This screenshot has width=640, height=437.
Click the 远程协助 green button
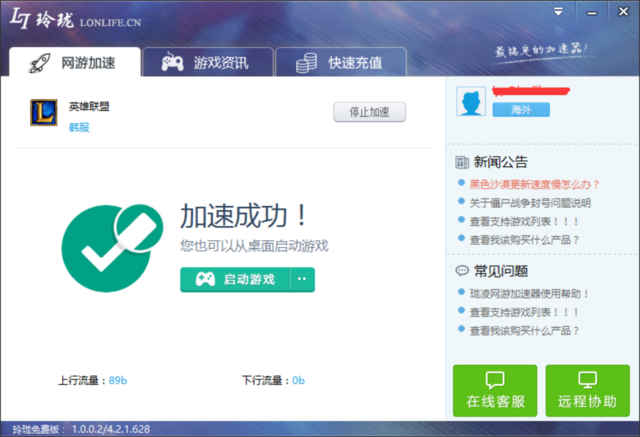[587, 390]
